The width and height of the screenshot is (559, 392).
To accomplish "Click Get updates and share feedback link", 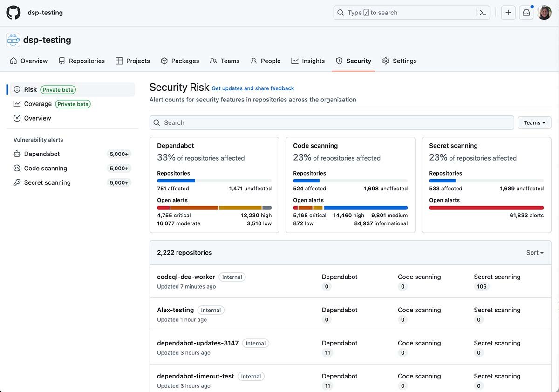I will (252, 88).
